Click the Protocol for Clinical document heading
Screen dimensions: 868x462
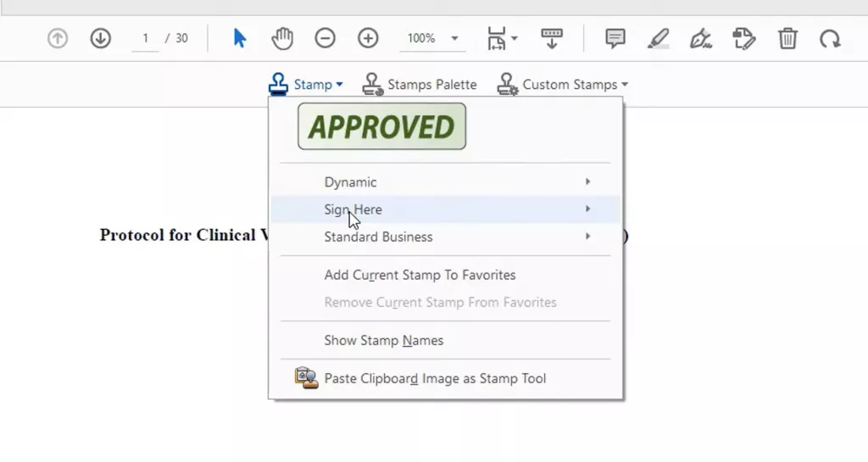click(x=184, y=235)
